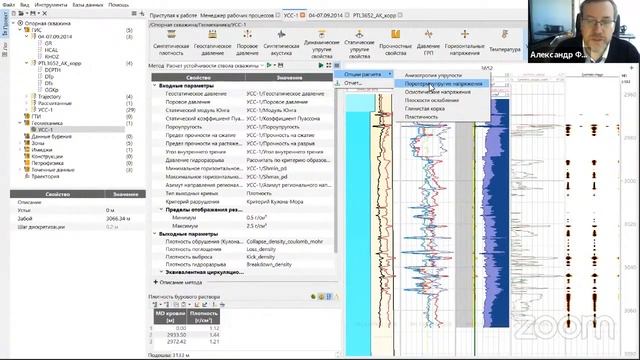
Task: Collapse the Опорная скважина tree node
Action: click(13, 23)
